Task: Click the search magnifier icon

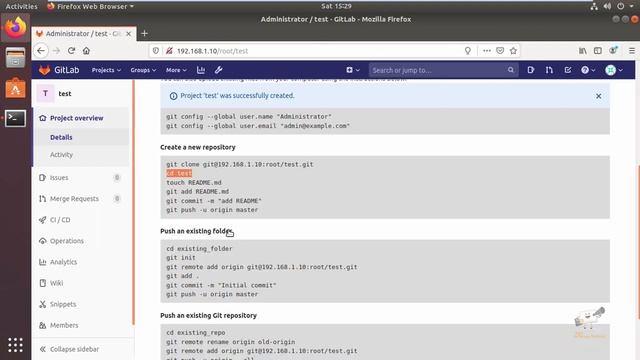Action: coord(511,70)
